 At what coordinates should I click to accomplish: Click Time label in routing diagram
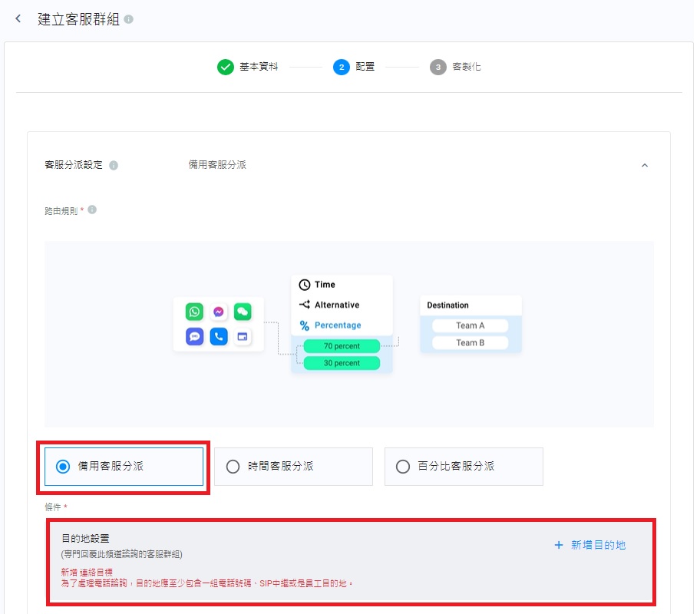click(x=325, y=285)
